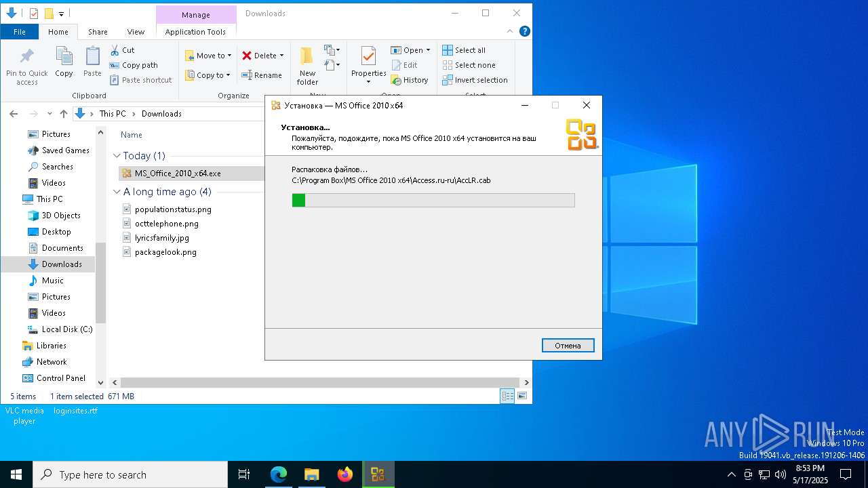868x488 pixels.
Task: Click the taskbar search box
Action: coord(130,474)
